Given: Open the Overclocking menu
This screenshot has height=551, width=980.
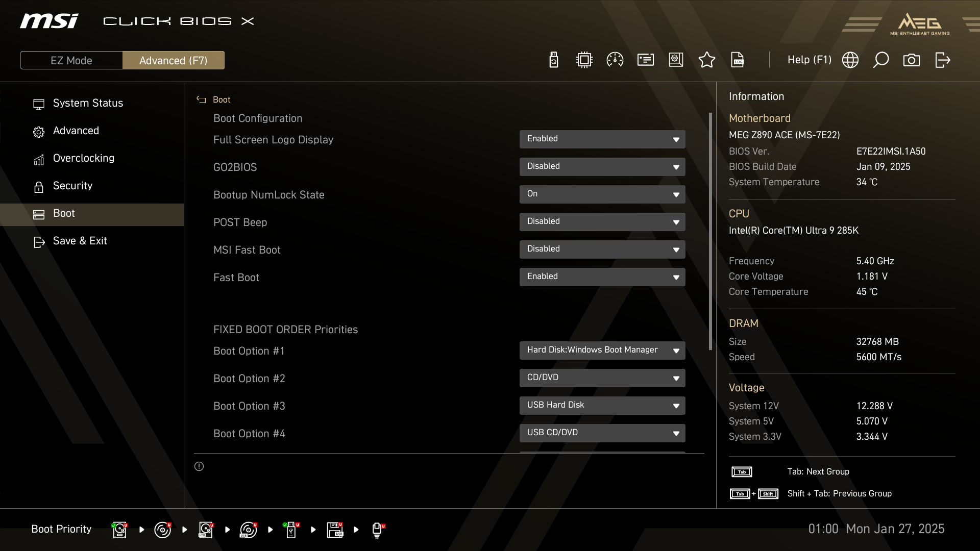Looking at the screenshot, I should coord(84,158).
